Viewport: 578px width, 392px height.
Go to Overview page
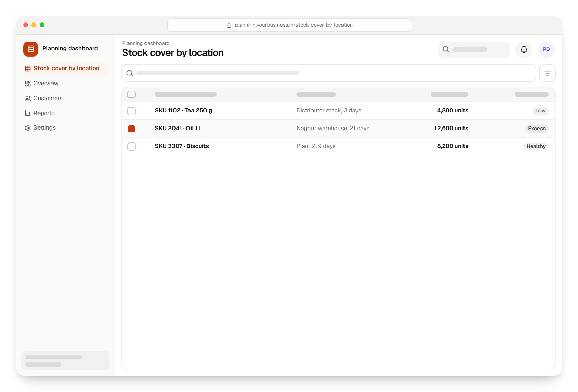[65, 83]
